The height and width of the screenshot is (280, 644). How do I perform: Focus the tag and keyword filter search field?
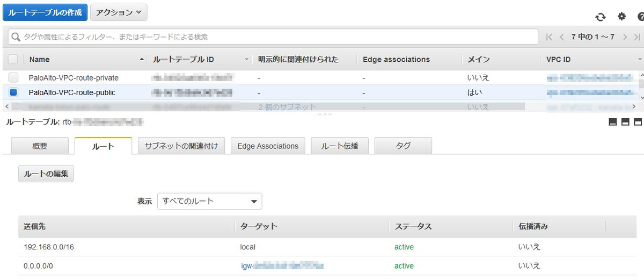[x=274, y=37]
